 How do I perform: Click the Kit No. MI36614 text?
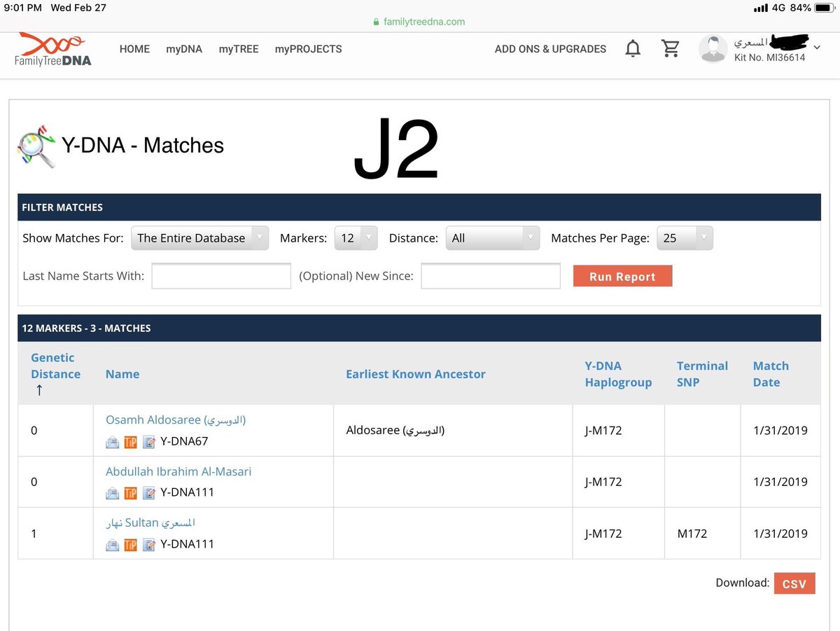click(769, 58)
